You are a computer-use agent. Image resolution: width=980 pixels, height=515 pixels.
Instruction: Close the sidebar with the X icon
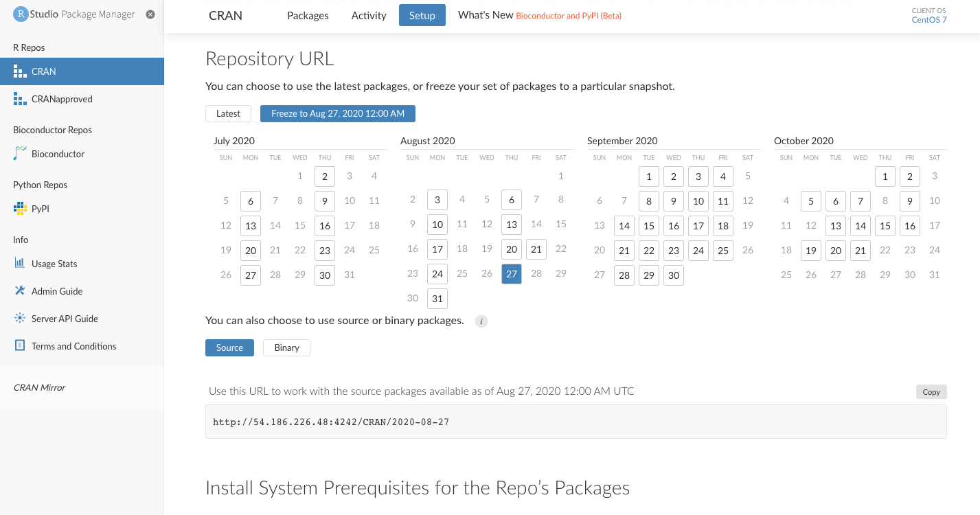pos(150,14)
